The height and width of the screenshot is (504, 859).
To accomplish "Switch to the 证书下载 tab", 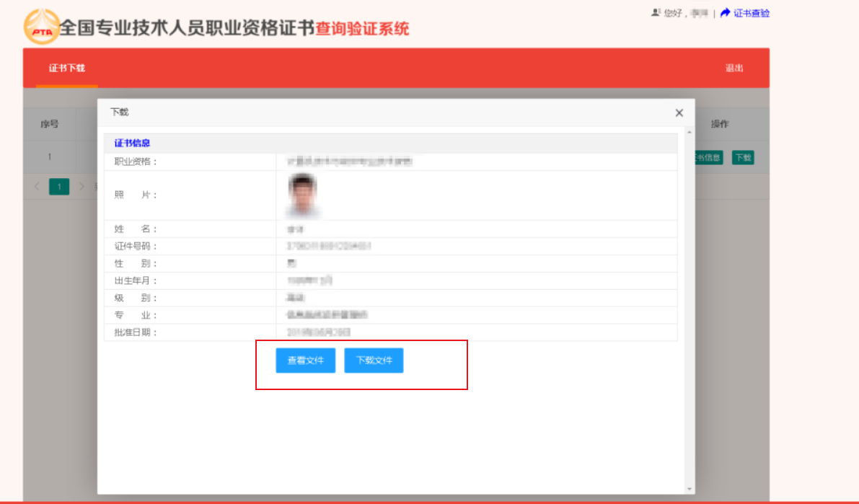I will point(67,68).
